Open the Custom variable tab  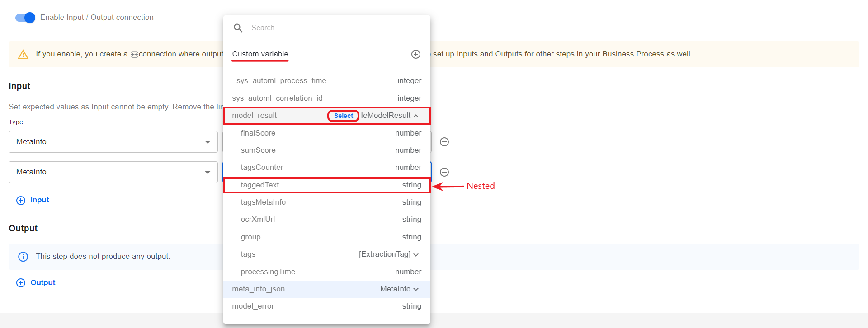point(260,54)
